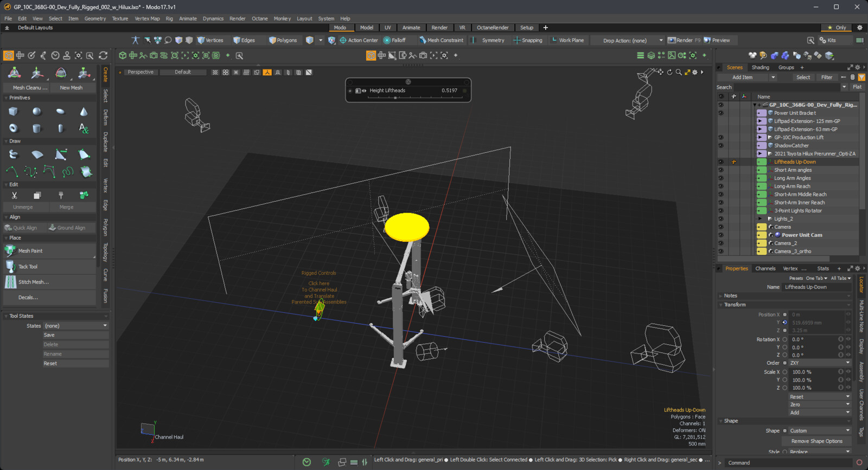Open Action Center options

coord(359,40)
